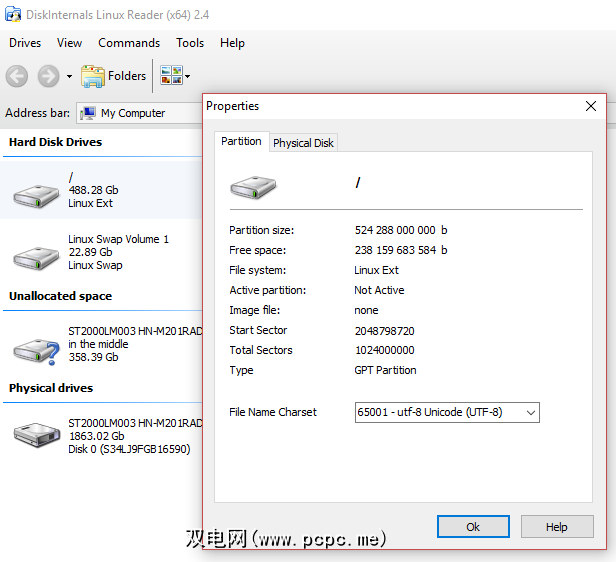Open the Tools menu
The image size is (616, 562).
tap(190, 43)
